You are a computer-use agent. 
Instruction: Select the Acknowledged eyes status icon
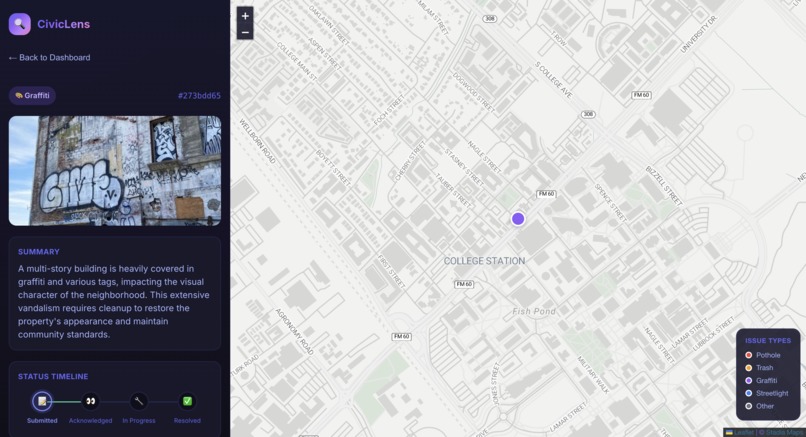(x=90, y=401)
